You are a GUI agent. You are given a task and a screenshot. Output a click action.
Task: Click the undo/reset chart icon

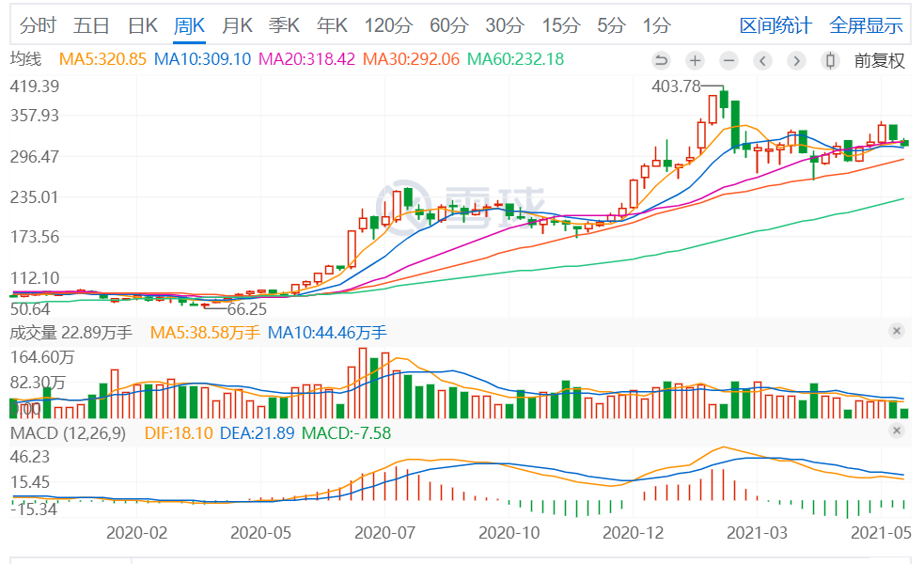tap(661, 60)
